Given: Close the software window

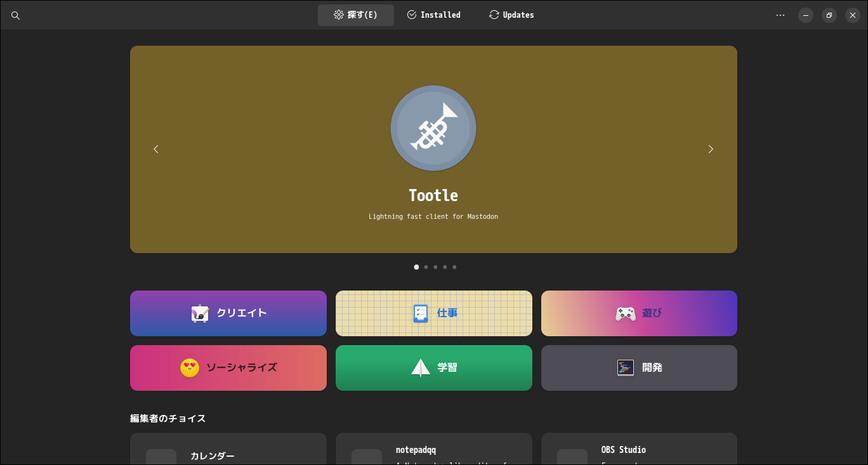Looking at the screenshot, I should [x=853, y=15].
